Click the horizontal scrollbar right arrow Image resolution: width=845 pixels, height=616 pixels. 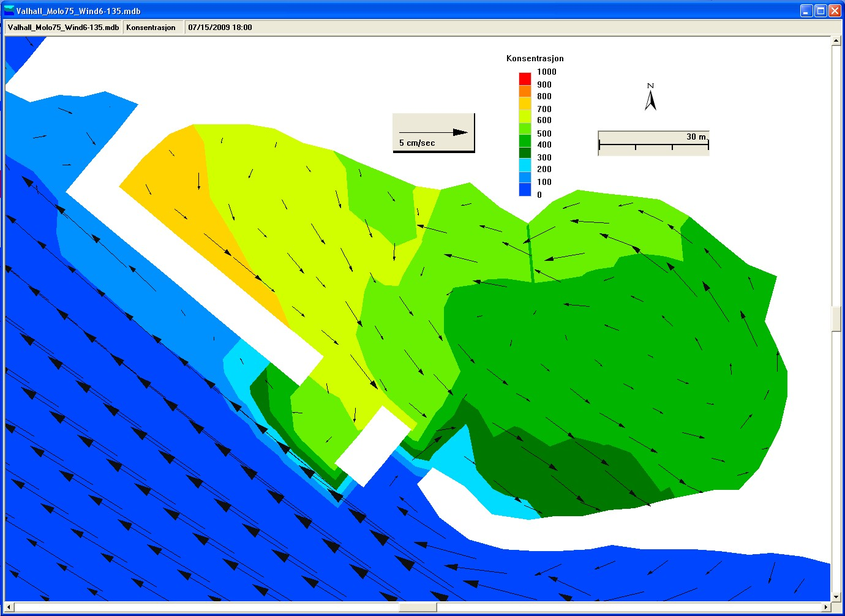826,607
